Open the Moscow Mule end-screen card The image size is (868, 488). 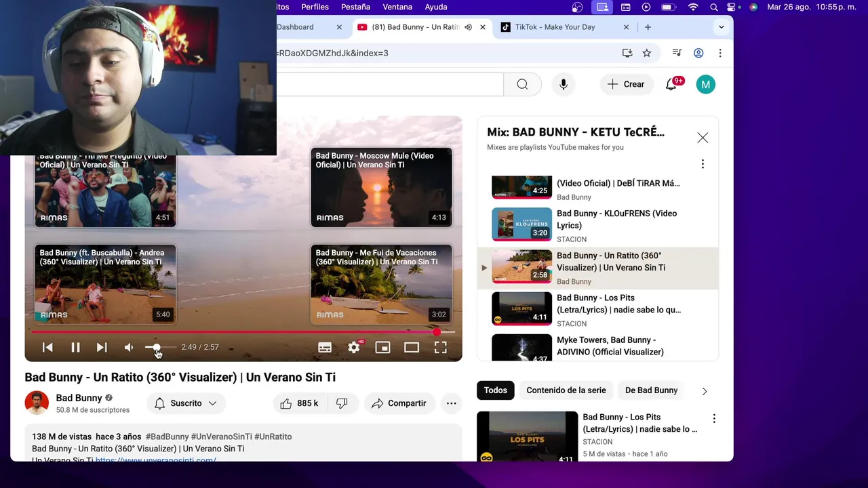(x=381, y=187)
